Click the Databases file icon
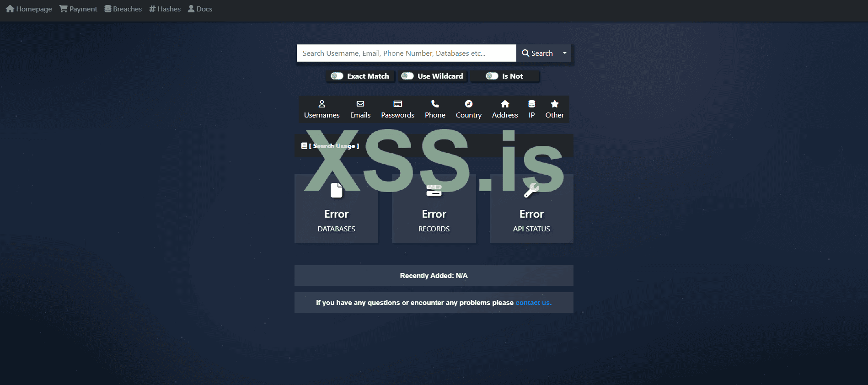 pos(337,190)
